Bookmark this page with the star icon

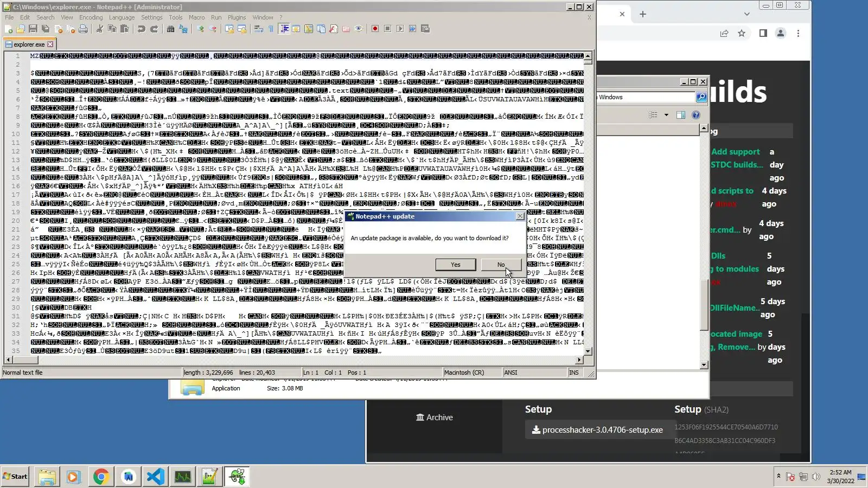[742, 34]
